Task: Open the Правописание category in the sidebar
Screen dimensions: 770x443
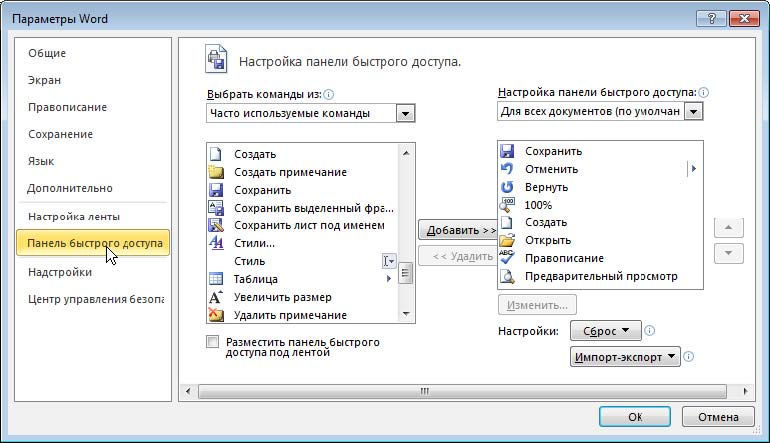Action: (x=67, y=107)
